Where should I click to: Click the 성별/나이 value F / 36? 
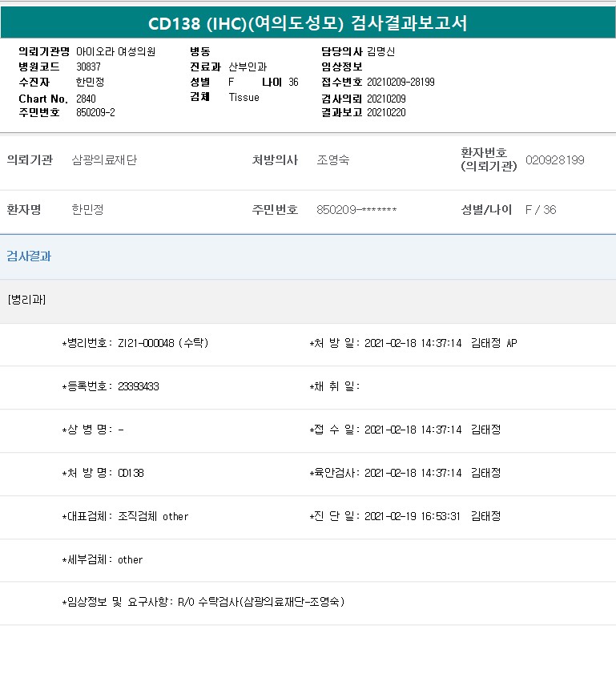pos(540,210)
